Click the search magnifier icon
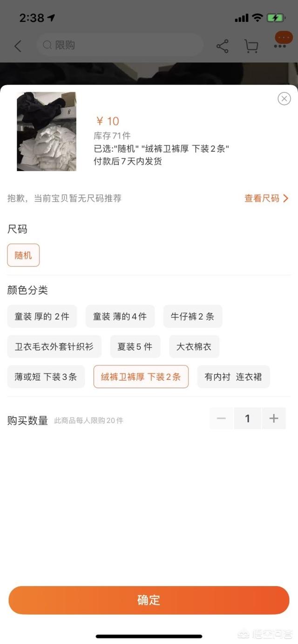Screen dimensions: 298x644 click(47, 45)
